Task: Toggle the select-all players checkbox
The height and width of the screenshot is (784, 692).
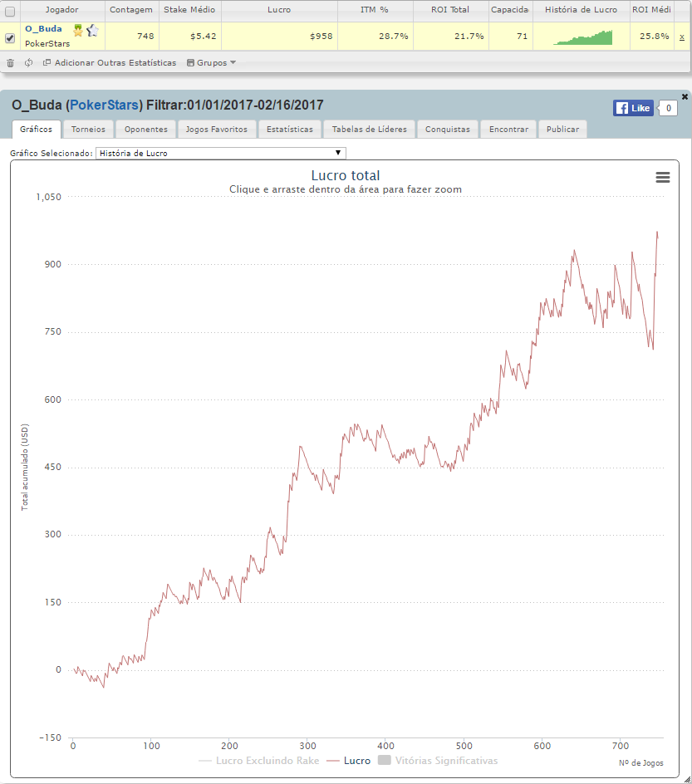Action: coord(10,11)
